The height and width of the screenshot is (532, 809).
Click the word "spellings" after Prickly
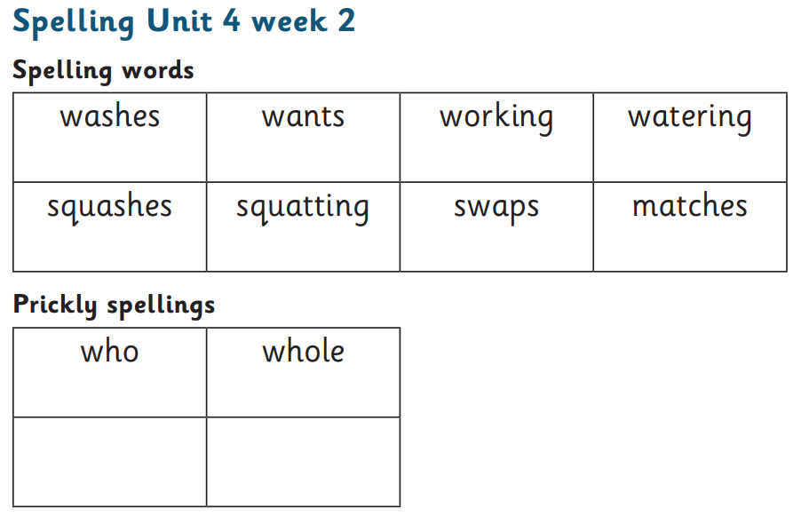[160, 306]
